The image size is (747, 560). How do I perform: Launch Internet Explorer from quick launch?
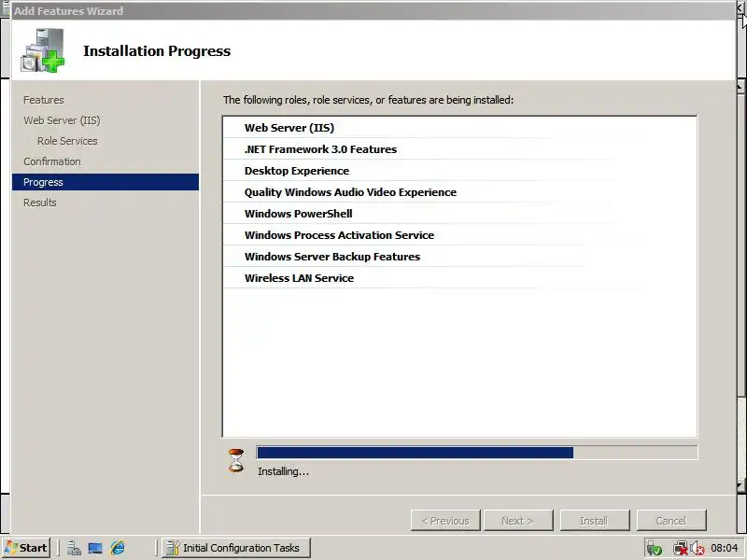click(x=118, y=548)
